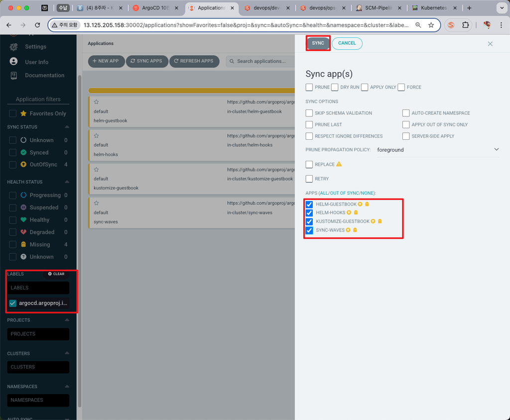Enable the APPLY ONLY checkbox
This screenshot has width=510, height=420.
365,87
